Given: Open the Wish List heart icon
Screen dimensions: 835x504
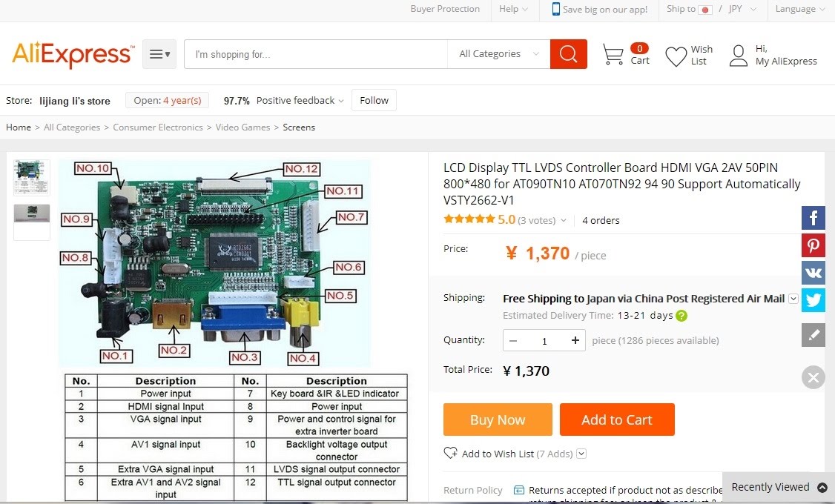Looking at the screenshot, I should (x=676, y=56).
